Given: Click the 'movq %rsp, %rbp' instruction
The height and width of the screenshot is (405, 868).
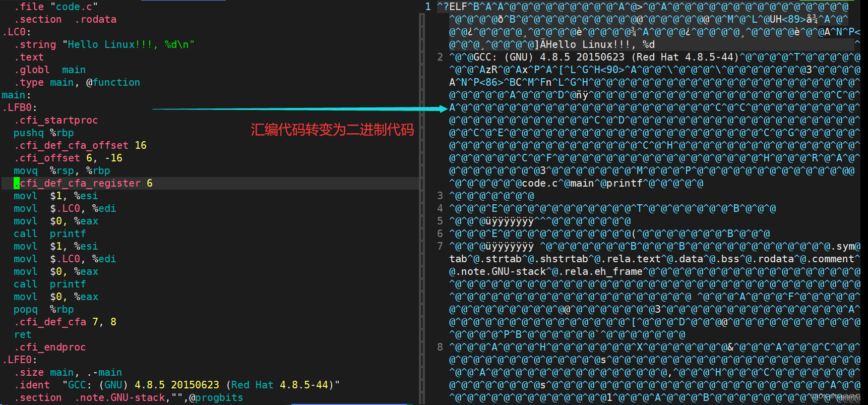Looking at the screenshot, I should click(62, 170).
